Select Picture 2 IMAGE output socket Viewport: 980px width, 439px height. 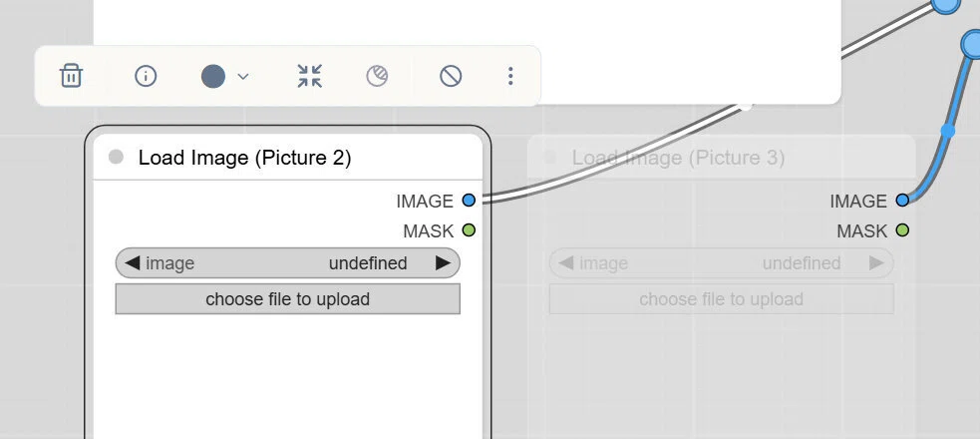(469, 201)
